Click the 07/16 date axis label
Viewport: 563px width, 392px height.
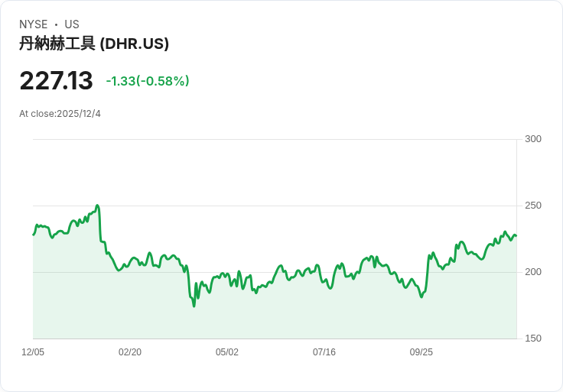tap(324, 352)
